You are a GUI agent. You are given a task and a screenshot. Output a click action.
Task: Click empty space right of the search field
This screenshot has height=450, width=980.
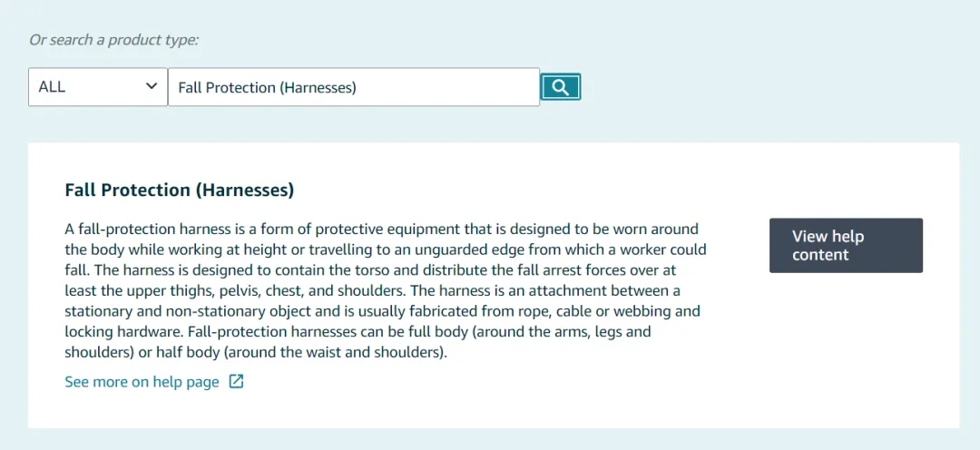click(769, 87)
